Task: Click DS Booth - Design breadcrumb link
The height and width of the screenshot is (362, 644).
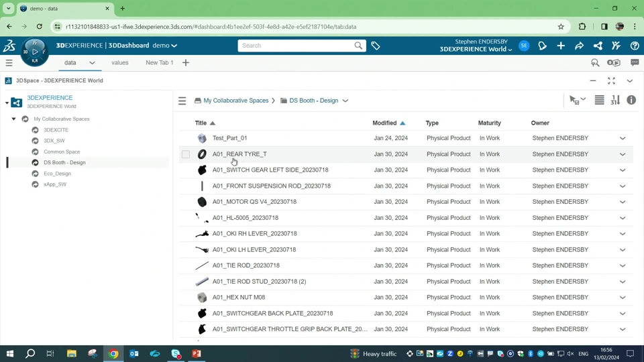Action: pos(314,101)
